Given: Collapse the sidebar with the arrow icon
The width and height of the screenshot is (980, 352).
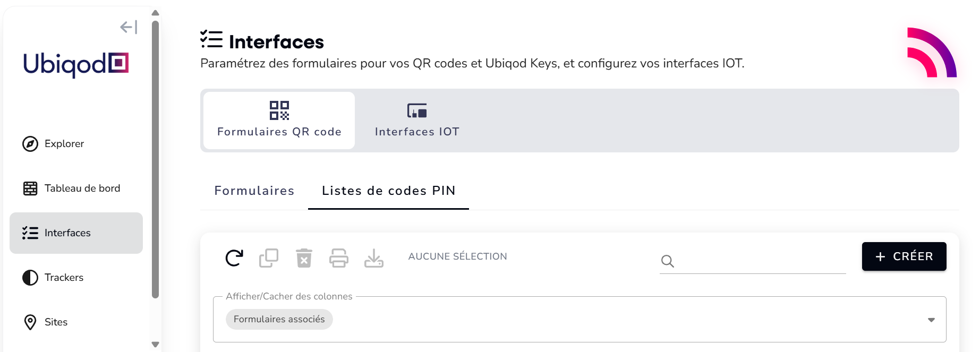Looking at the screenshot, I should click(129, 27).
